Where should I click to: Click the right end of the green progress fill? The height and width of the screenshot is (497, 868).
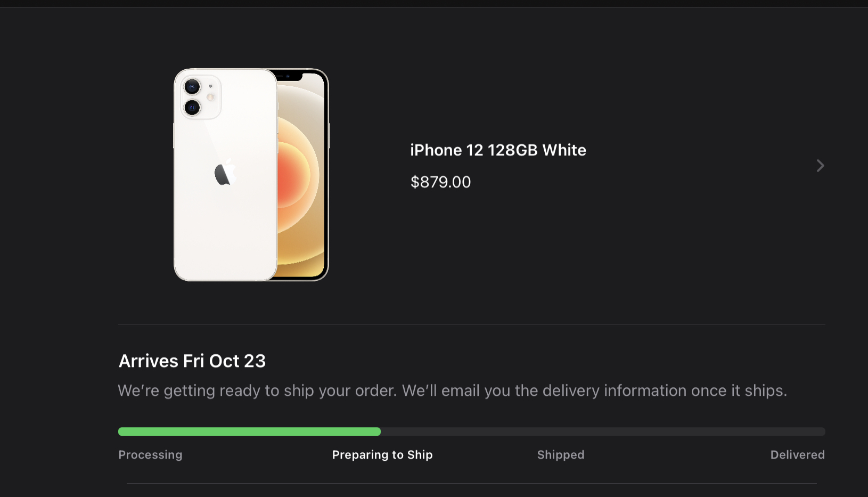point(378,431)
